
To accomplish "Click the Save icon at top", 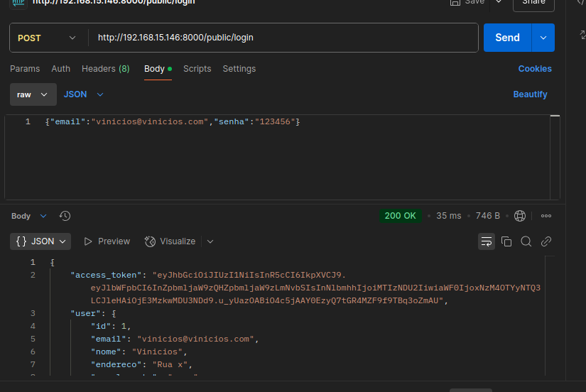I will coord(455,2).
